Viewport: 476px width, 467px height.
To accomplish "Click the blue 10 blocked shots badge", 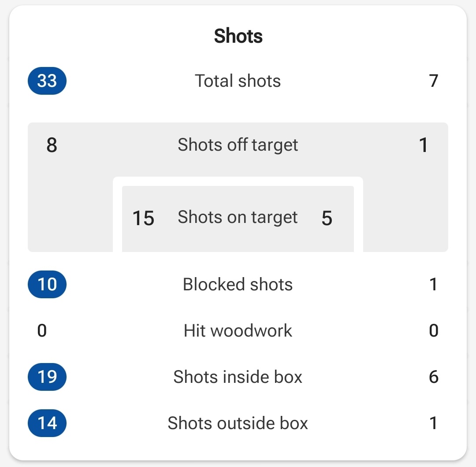I will (x=47, y=284).
